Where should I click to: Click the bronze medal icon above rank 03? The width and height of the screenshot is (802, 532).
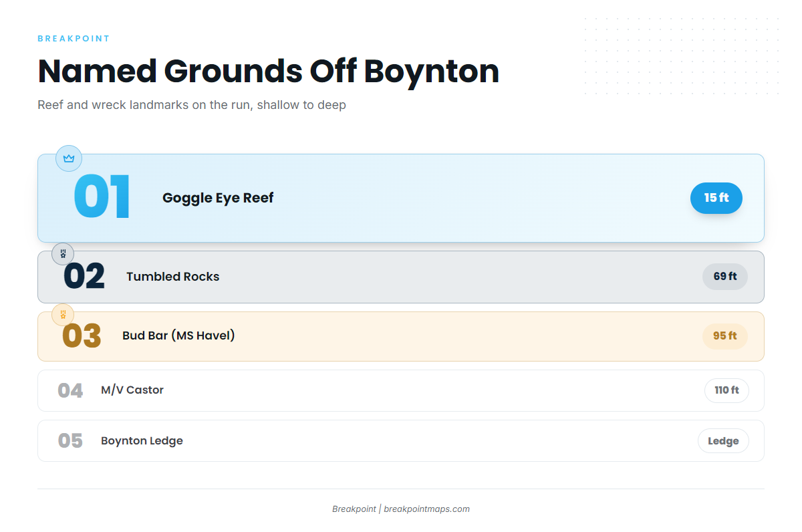point(63,314)
